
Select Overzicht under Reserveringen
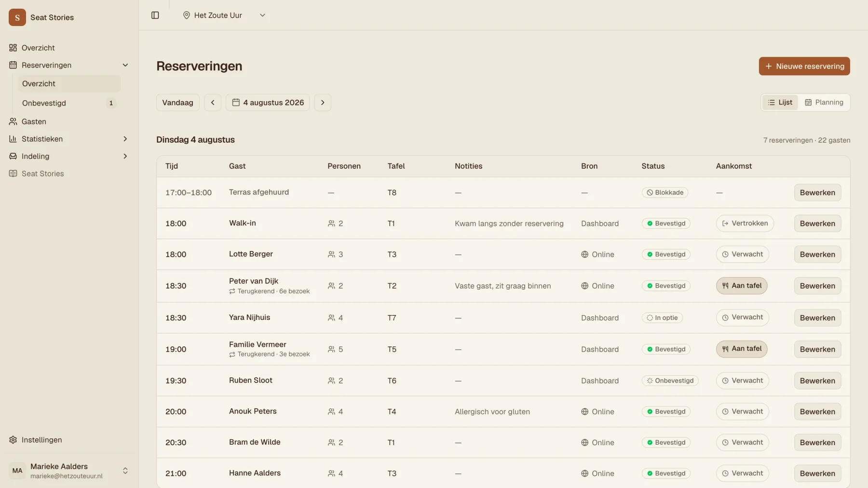pyautogui.click(x=69, y=84)
